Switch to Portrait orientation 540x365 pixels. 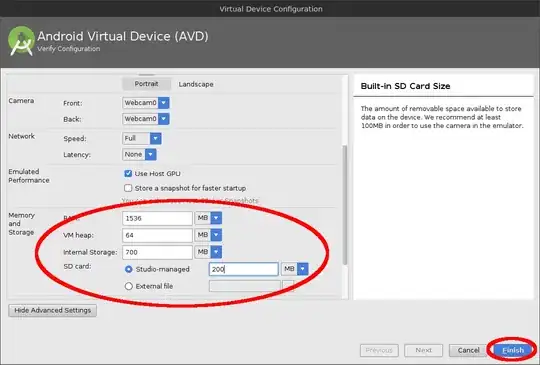click(146, 84)
